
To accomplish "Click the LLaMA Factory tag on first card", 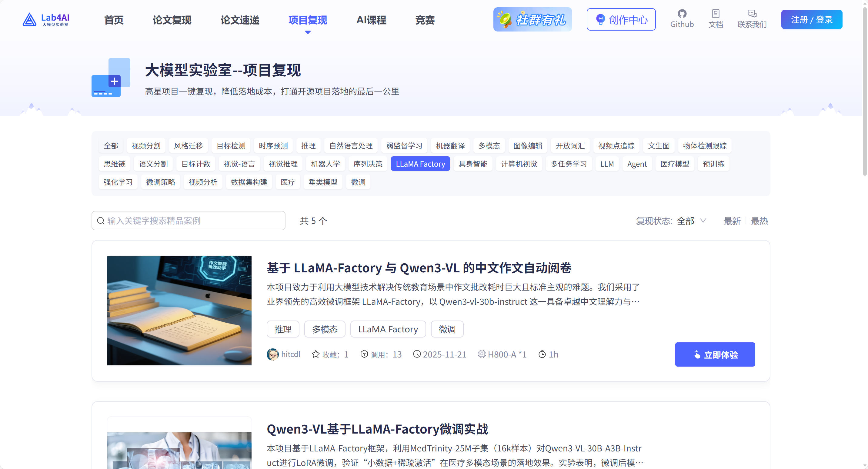I will click(388, 329).
